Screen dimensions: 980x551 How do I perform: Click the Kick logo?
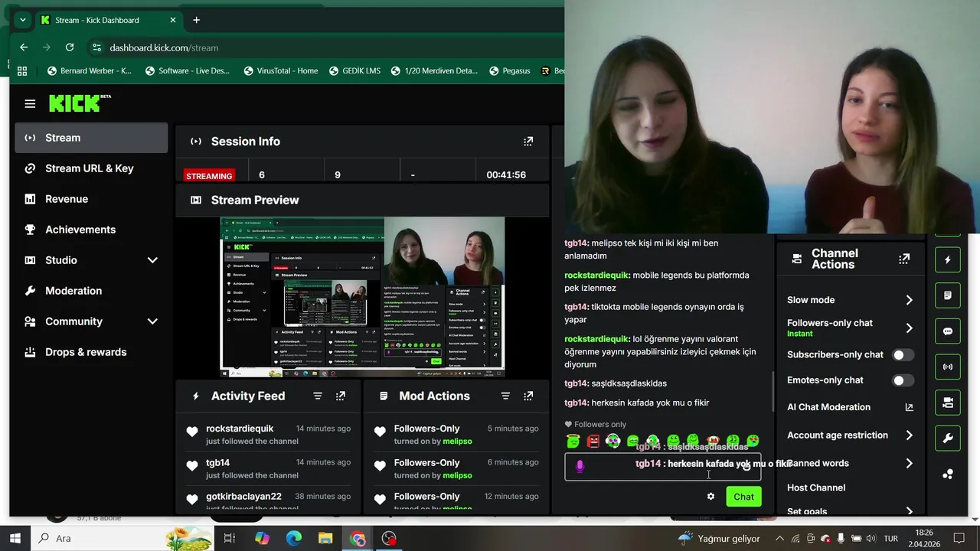pyautogui.click(x=80, y=103)
